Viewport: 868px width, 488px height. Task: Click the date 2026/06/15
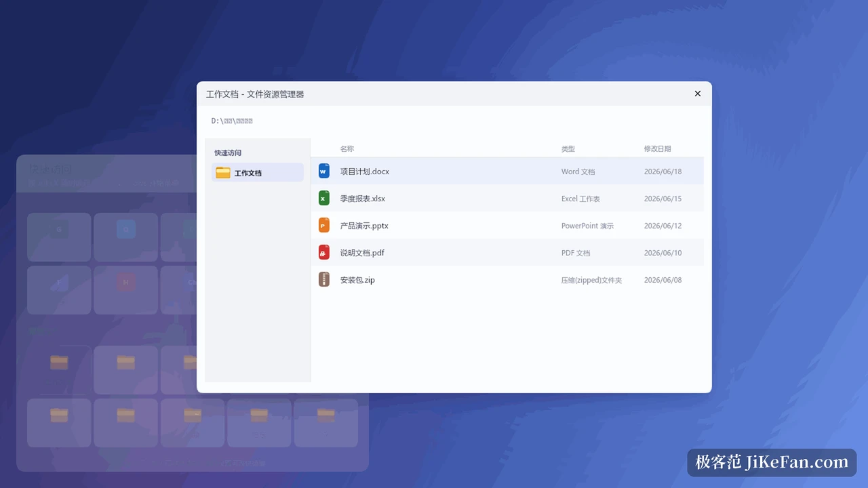(663, 199)
